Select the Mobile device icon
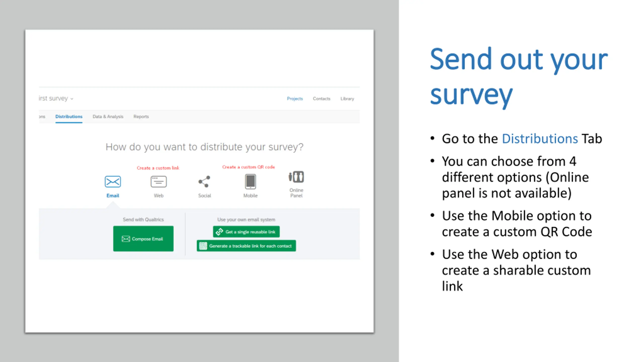The height and width of the screenshot is (362, 644). pyautogui.click(x=250, y=181)
